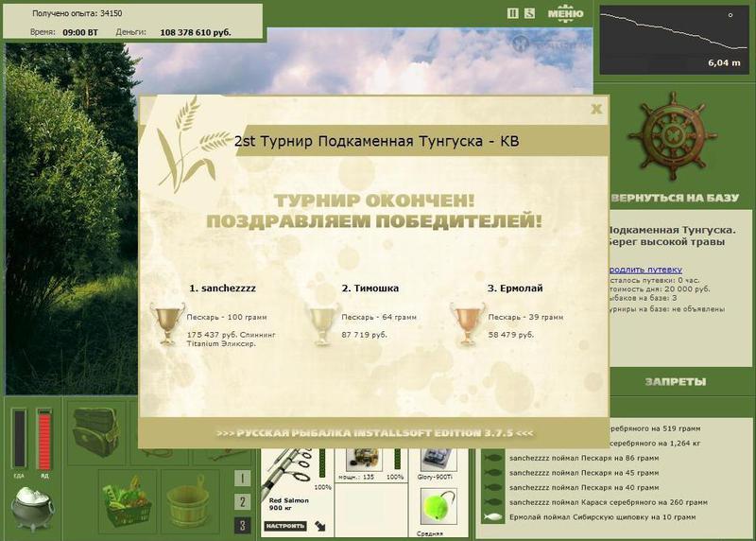The width and height of the screenshot is (756, 541).
Task: Click winner name 1. sanchezzzz
Action: tap(222, 288)
